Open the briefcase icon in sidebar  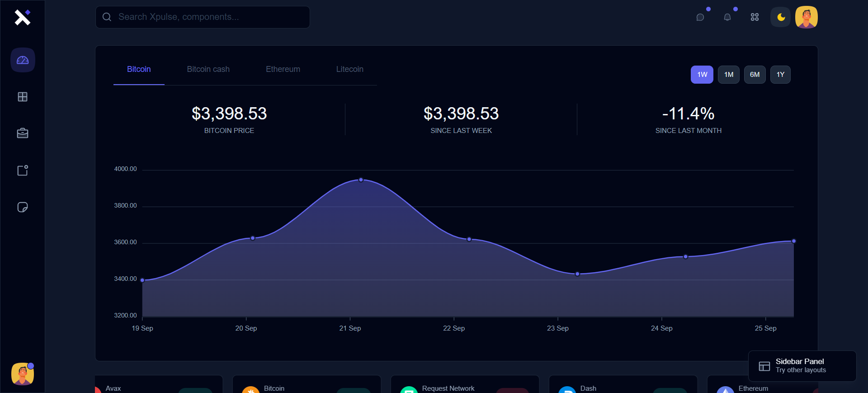pos(23,133)
